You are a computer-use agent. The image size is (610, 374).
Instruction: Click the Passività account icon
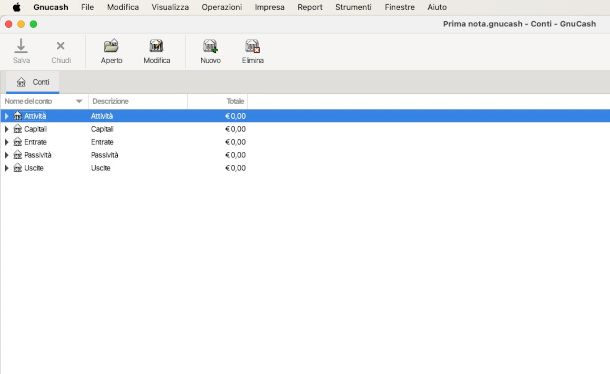(18, 155)
